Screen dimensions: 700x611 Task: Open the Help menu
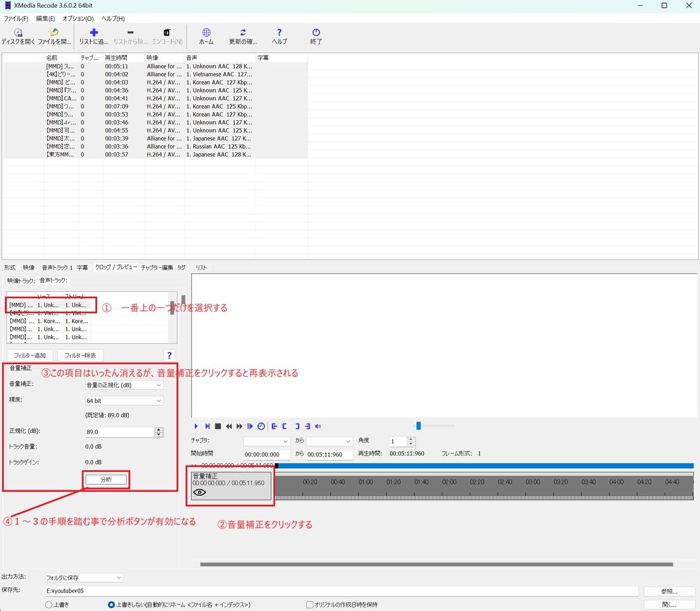113,18
